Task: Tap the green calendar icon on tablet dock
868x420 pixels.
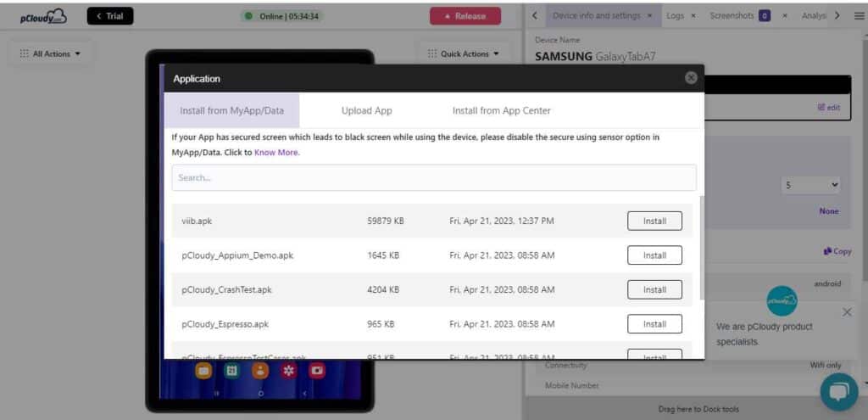Action: pos(232,372)
